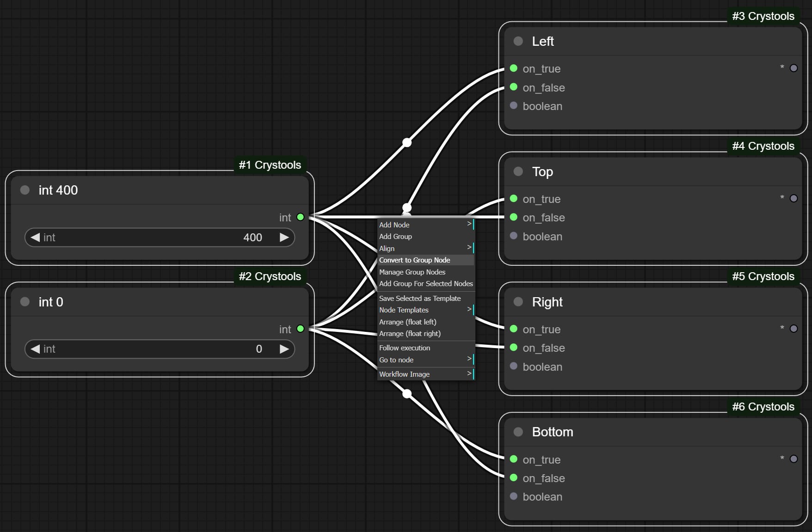Open the Align submenu
Viewport: 812px width, 532px height.
[426, 248]
